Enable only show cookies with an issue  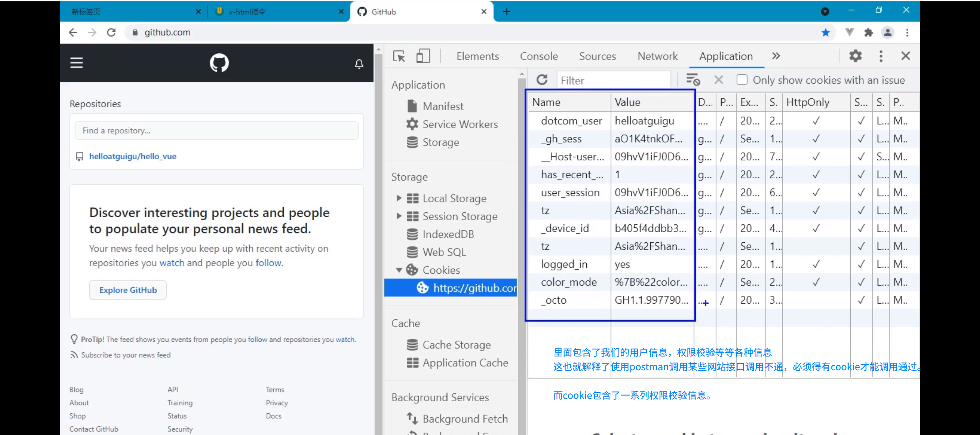[741, 80]
